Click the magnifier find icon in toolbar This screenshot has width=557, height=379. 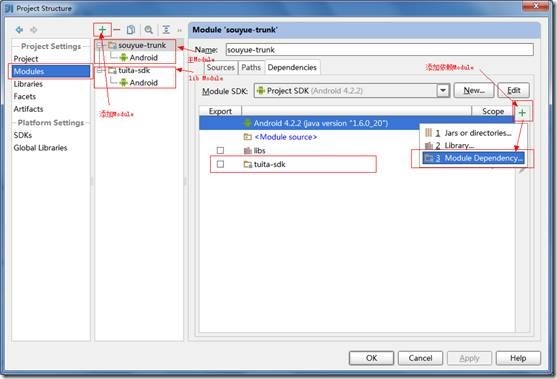point(148,29)
